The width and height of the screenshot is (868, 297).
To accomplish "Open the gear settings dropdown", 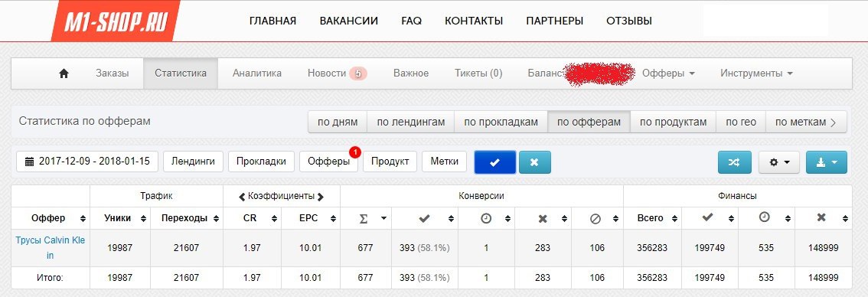I will [x=779, y=162].
